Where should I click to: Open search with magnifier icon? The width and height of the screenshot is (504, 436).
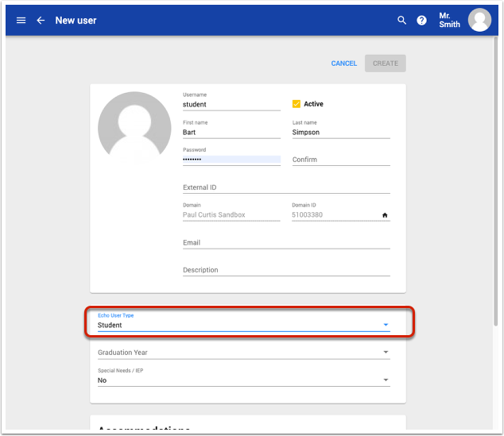tap(401, 21)
